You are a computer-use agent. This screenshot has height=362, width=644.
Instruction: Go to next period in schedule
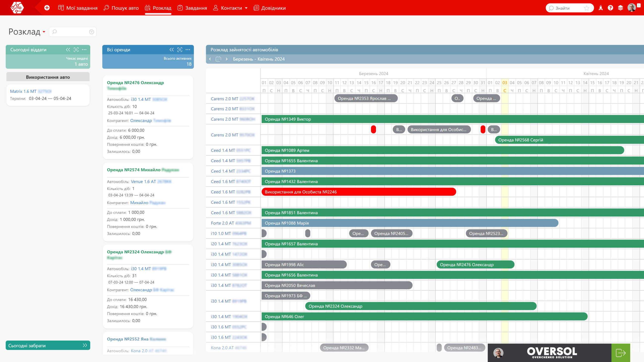point(226,59)
